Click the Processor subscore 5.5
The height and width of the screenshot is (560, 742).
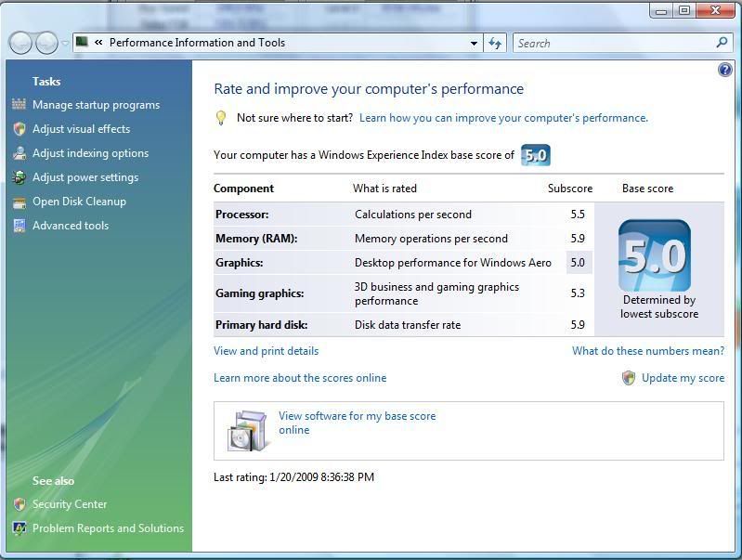click(578, 215)
